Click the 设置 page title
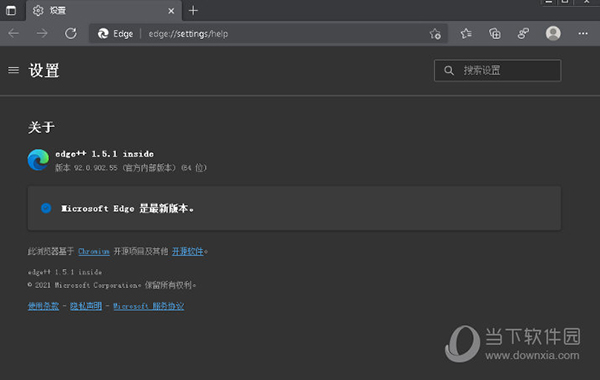Image resolution: width=600 pixels, height=380 pixels. 44,70
